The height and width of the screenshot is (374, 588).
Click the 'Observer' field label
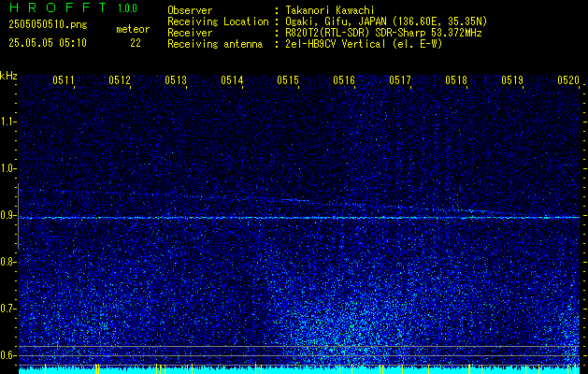coord(190,10)
